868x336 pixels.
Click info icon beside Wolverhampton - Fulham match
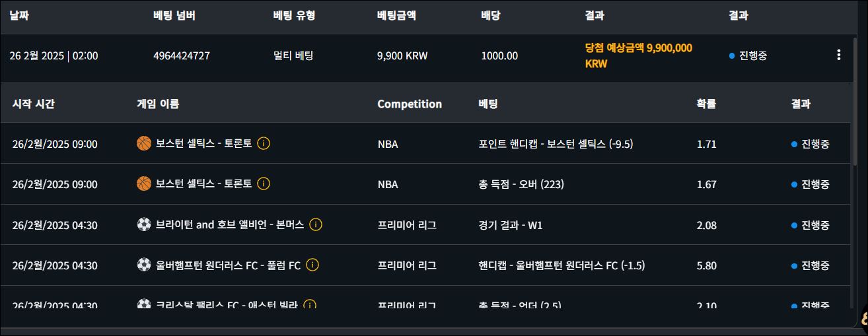pos(312,265)
